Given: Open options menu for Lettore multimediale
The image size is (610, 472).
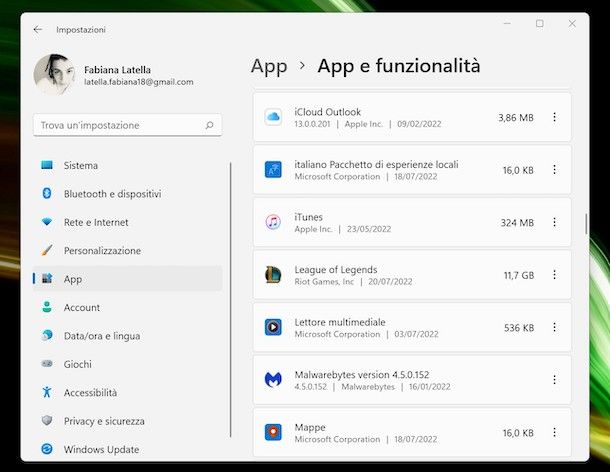Looking at the screenshot, I should (x=554, y=327).
